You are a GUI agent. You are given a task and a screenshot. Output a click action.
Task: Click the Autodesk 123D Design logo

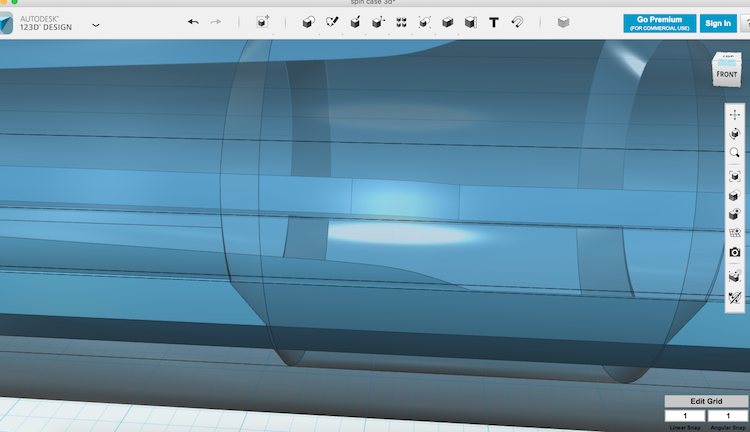[x=6, y=23]
